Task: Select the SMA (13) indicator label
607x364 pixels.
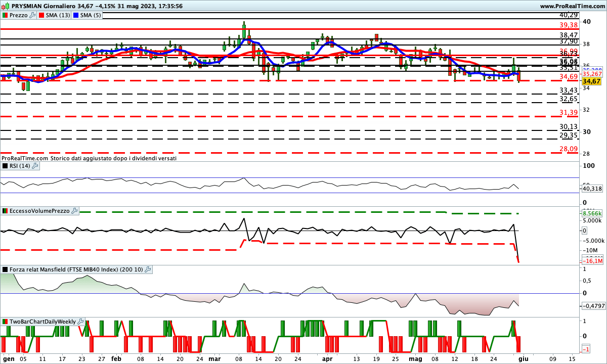Action: [x=58, y=15]
